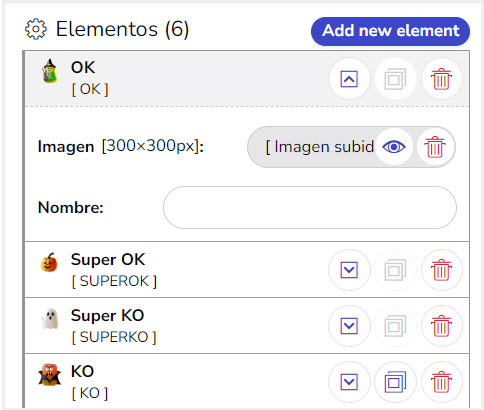484x410 pixels.
Task: Select the witch thumbnail of OK element
Action: coord(50,71)
